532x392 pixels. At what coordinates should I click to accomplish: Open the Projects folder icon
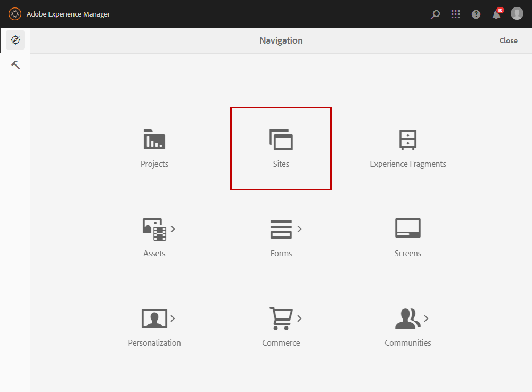[x=154, y=139]
